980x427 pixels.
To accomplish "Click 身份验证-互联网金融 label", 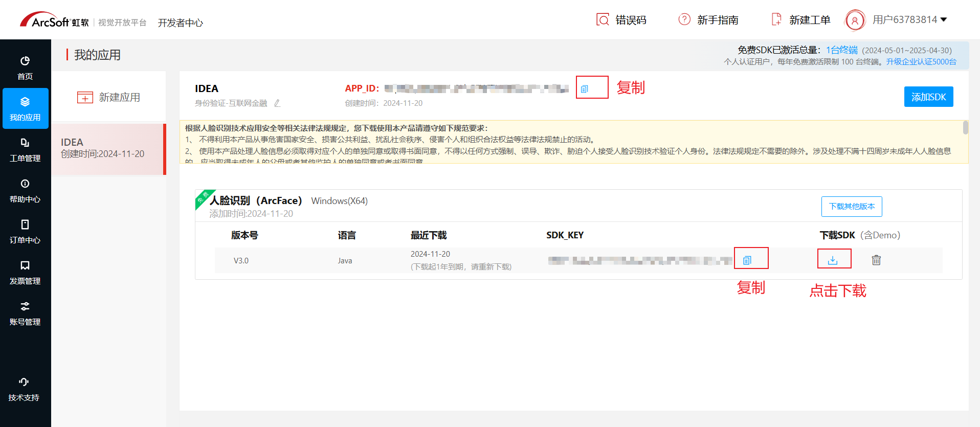I will pos(231,103).
